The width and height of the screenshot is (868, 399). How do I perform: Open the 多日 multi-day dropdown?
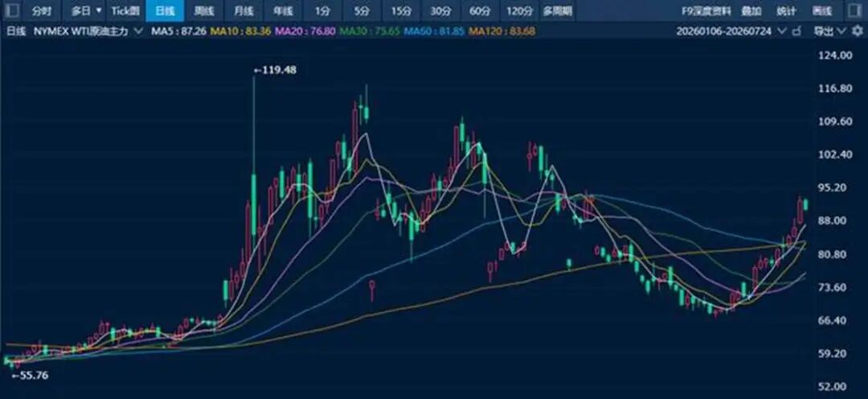click(x=86, y=10)
